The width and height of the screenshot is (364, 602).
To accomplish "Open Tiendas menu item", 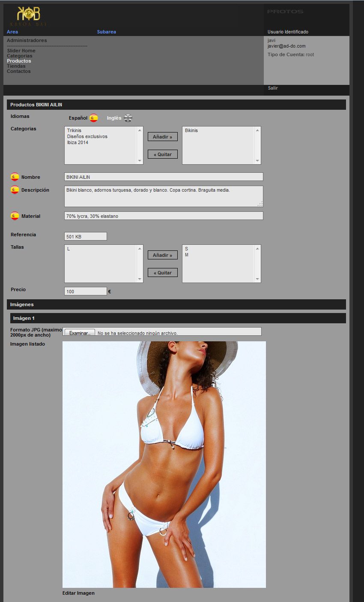I will click(16, 66).
